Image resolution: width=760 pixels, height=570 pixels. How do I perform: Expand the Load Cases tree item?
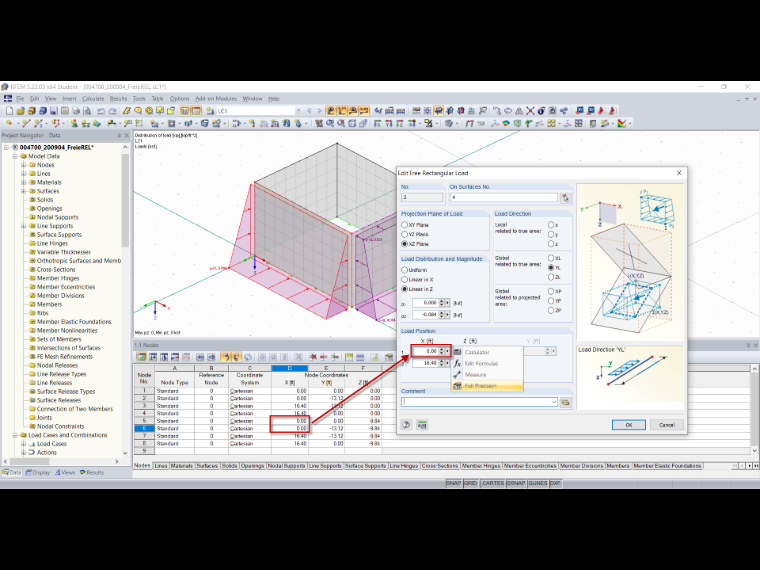(23, 444)
